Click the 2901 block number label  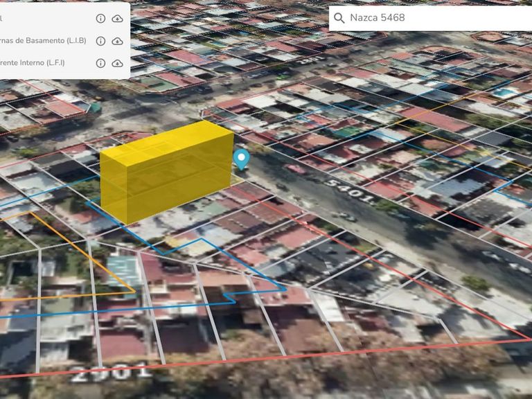click(x=111, y=371)
